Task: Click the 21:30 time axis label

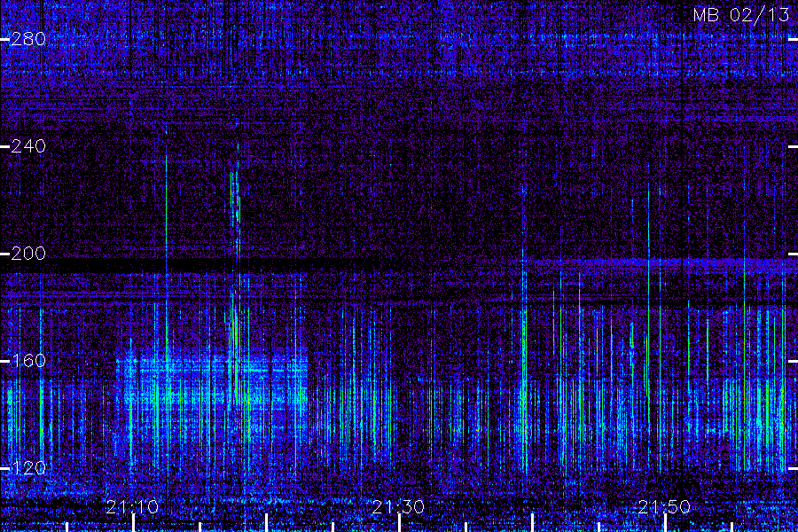Action: (398, 507)
